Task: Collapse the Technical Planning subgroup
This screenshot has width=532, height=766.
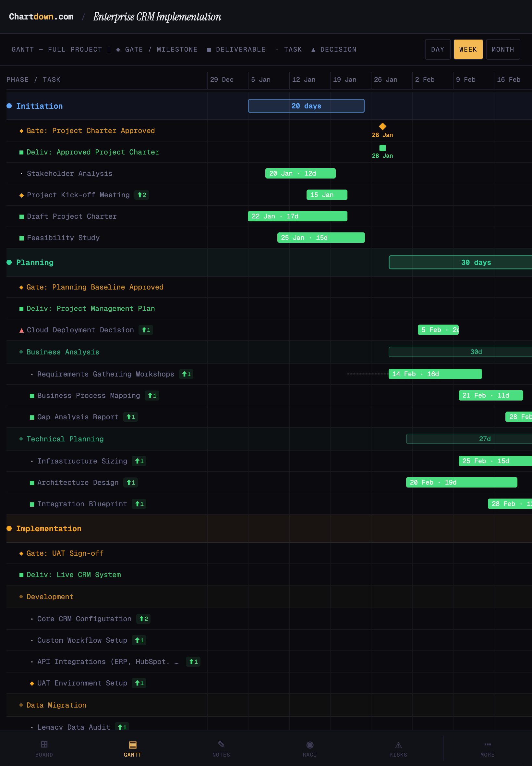Action: pyautogui.click(x=21, y=439)
